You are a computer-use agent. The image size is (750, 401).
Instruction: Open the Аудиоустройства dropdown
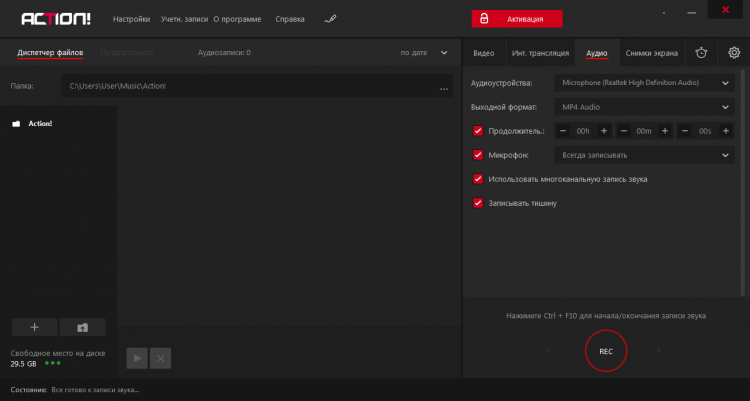[x=644, y=83]
